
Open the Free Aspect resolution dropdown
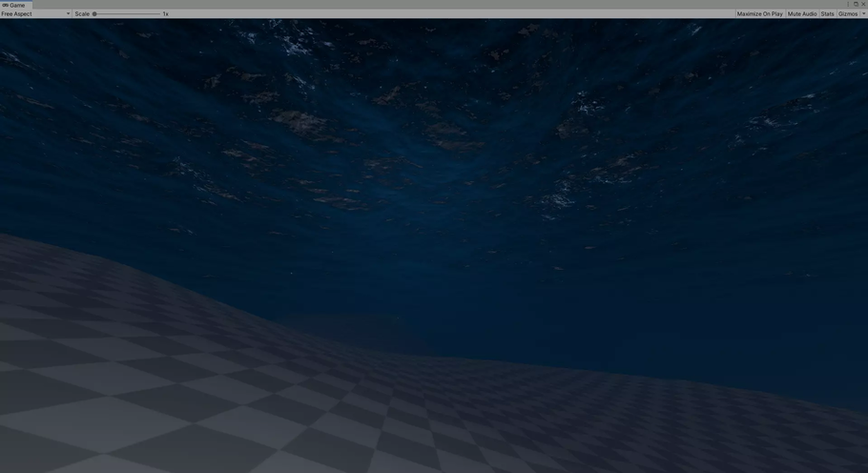click(35, 14)
